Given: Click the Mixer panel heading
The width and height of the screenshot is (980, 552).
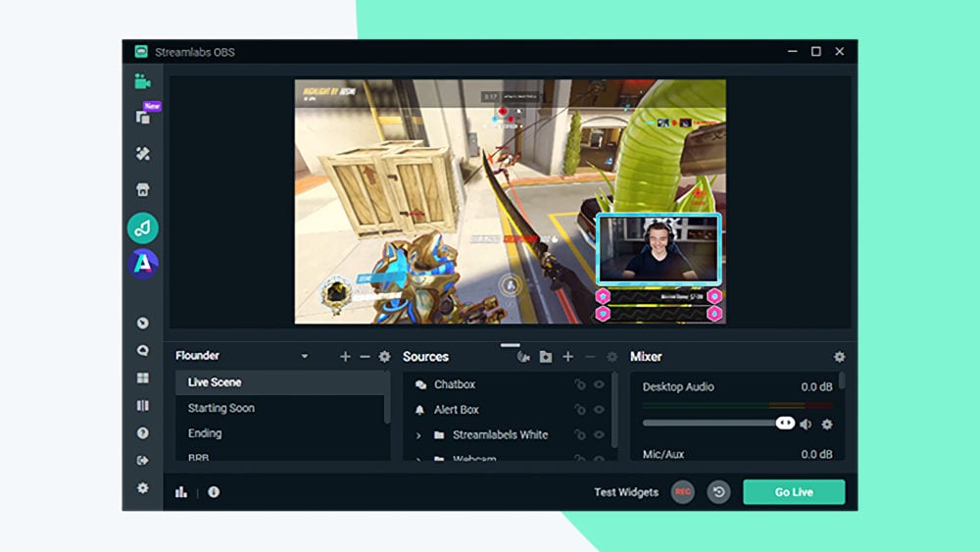Looking at the screenshot, I should pyautogui.click(x=646, y=356).
